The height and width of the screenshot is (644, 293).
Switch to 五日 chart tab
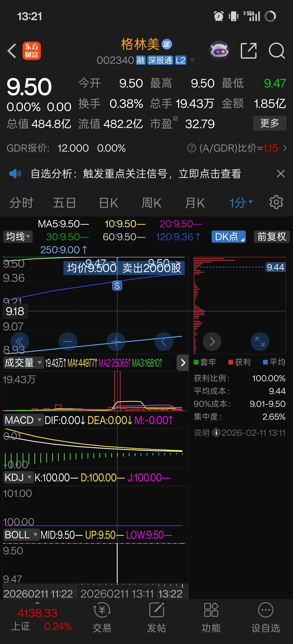coord(65,202)
